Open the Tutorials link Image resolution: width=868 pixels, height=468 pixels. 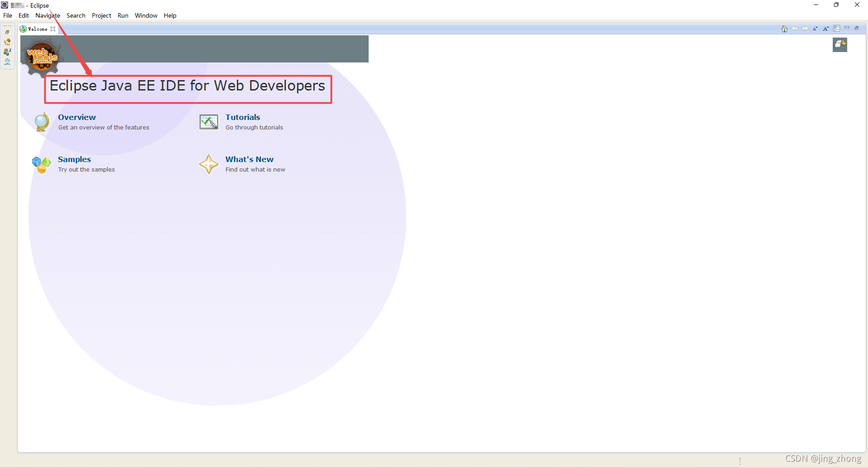(x=243, y=117)
